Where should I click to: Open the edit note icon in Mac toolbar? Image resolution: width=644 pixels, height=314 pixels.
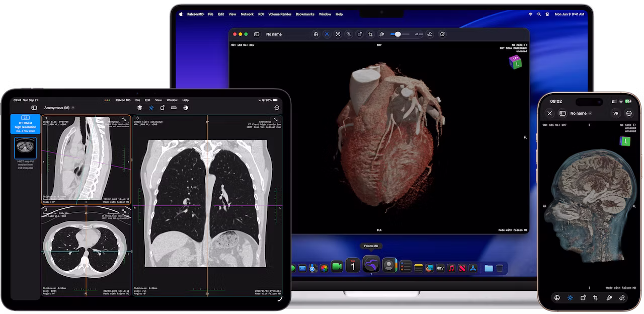442,34
